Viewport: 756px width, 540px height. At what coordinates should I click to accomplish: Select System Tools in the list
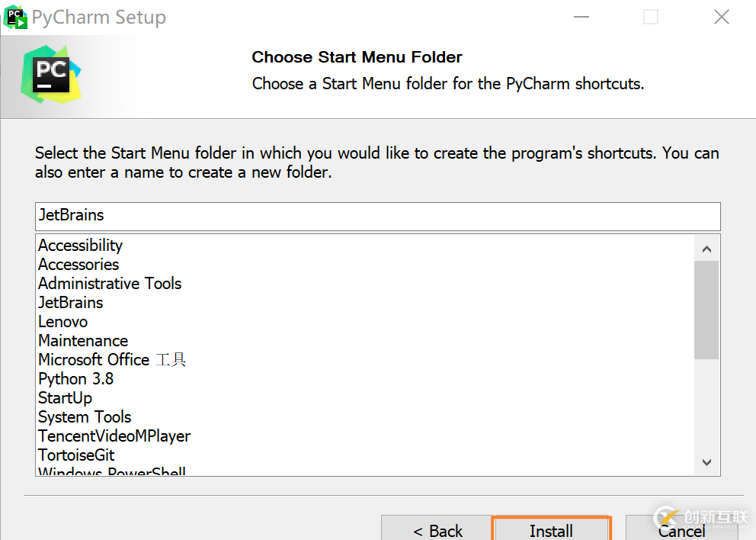tap(84, 416)
